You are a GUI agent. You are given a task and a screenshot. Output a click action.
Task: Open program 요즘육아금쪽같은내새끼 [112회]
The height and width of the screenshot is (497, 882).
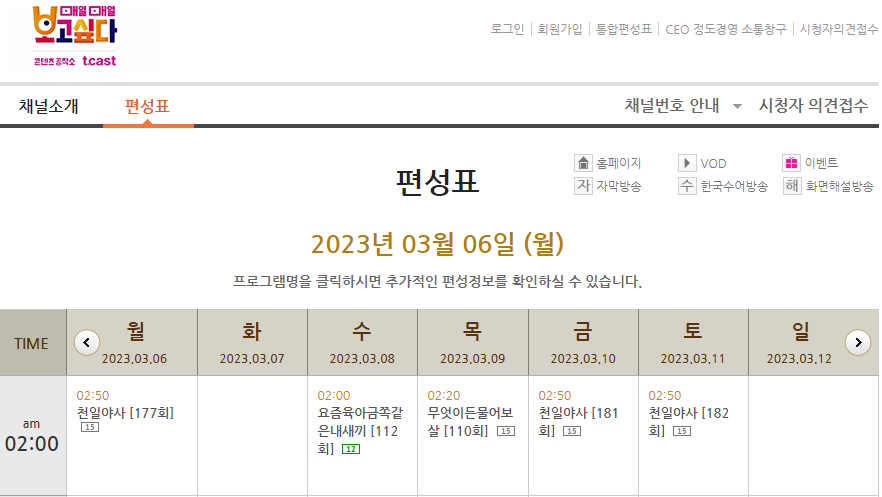[x=360, y=431]
